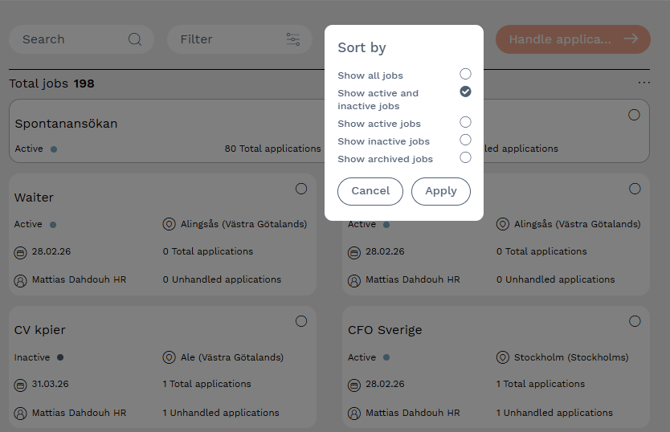Open the CV kpier job title
Viewport: 670px width, 432px height.
click(x=40, y=330)
